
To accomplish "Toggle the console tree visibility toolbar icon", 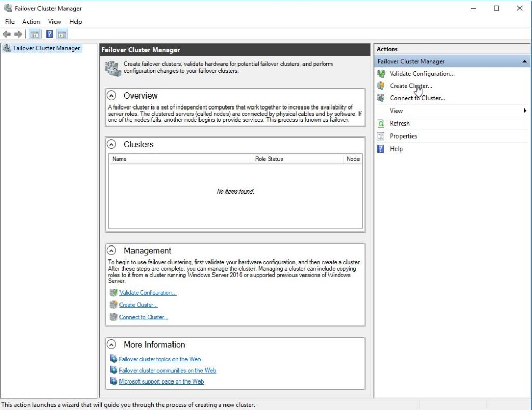I will point(34,34).
